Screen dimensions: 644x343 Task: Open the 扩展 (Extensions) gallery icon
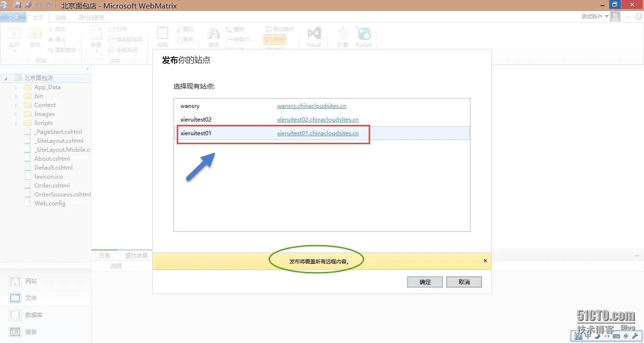343,33
